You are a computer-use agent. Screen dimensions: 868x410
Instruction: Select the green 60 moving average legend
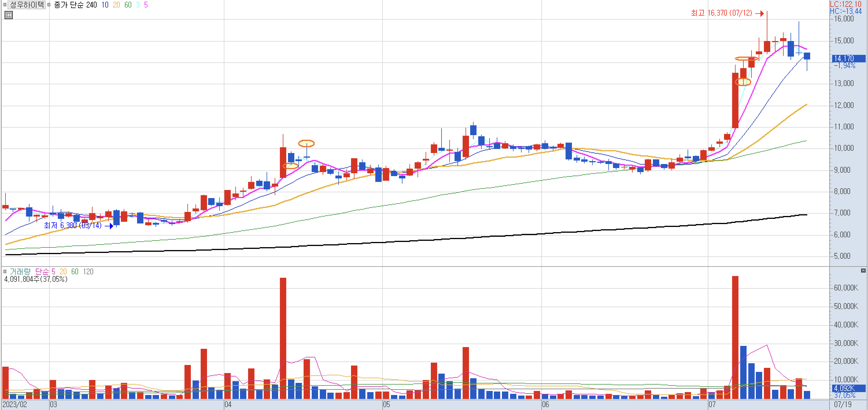(128, 5)
